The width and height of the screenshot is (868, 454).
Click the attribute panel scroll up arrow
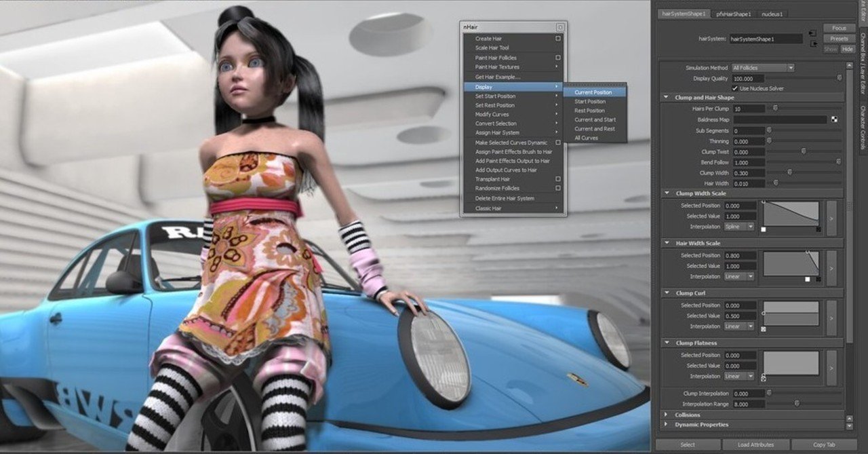pyautogui.click(x=850, y=66)
